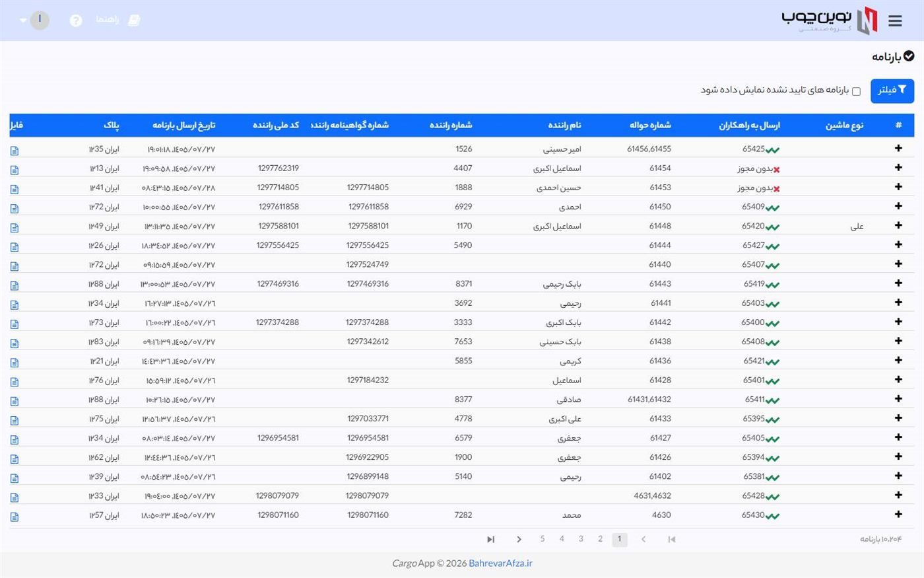This screenshot has width=924, height=578.
Task: Go to page 5 in pagination
Action: (x=543, y=539)
